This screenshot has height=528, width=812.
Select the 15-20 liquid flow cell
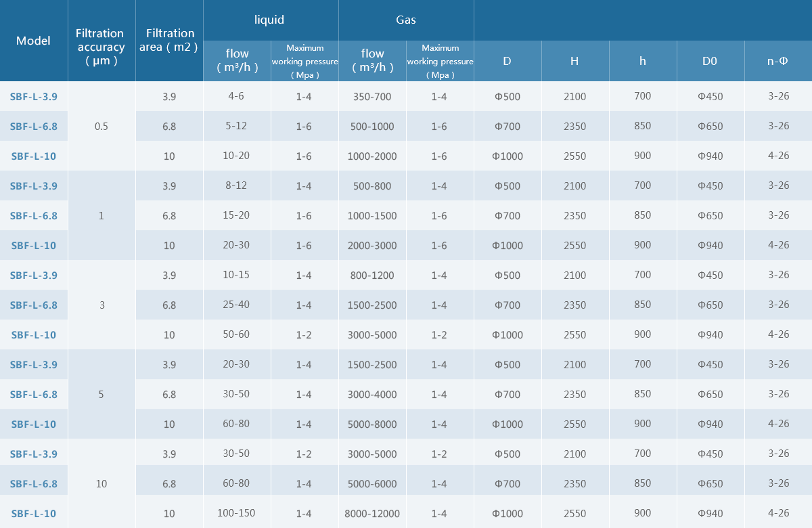tap(236, 216)
